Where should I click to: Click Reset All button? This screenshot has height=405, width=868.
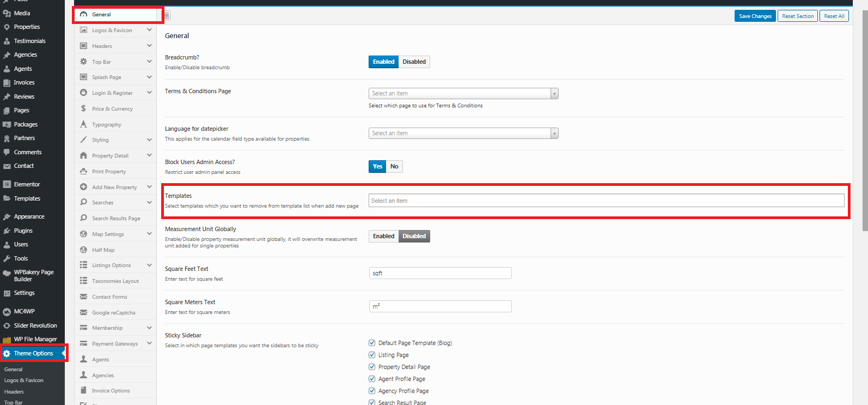[x=834, y=16]
